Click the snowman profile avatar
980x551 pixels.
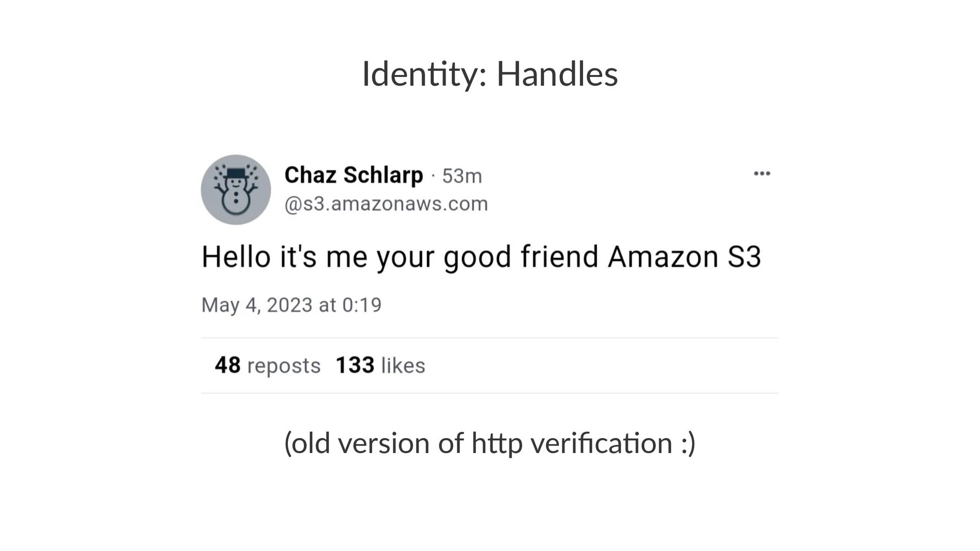coord(236,190)
